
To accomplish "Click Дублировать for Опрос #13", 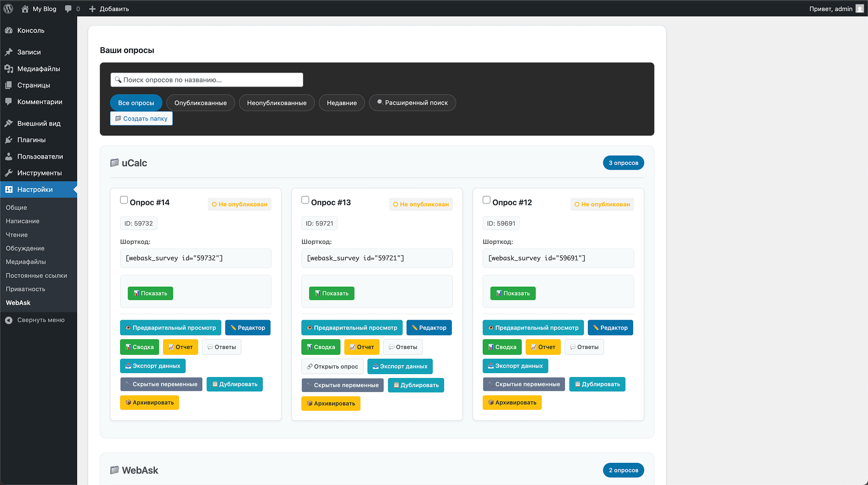I will (416, 385).
